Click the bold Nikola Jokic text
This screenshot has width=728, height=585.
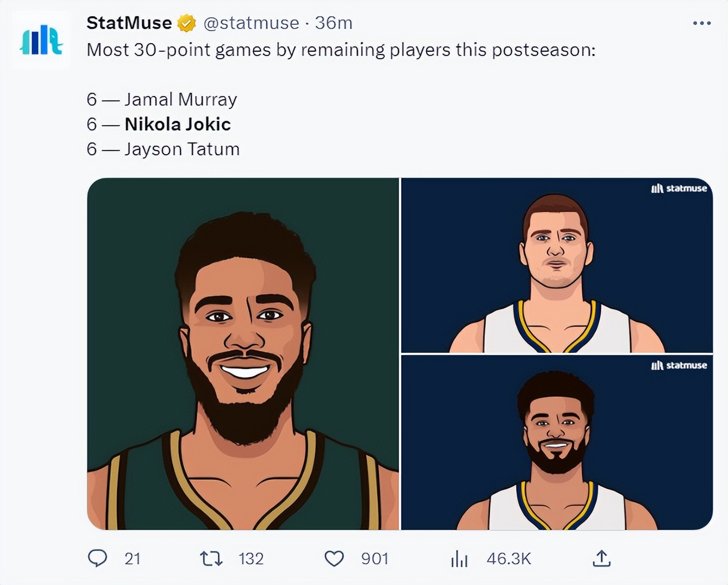pyautogui.click(x=177, y=124)
